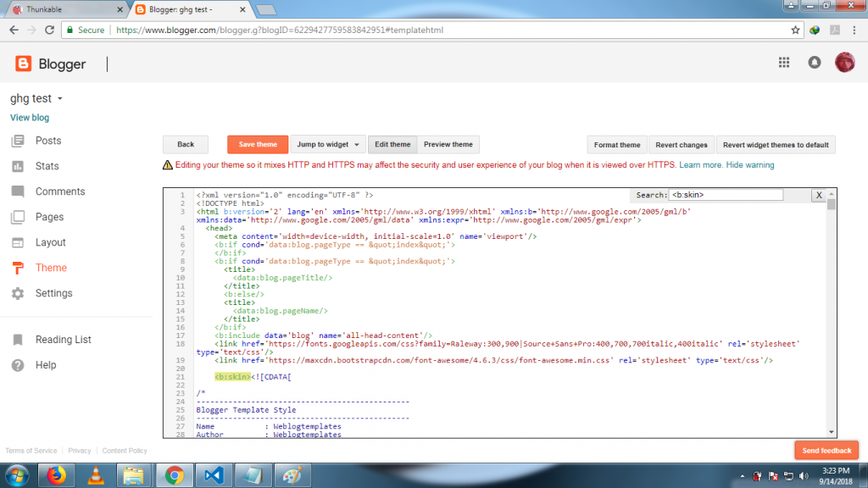Bookmark page with the star icon
868x488 pixels.
pos(795,30)
